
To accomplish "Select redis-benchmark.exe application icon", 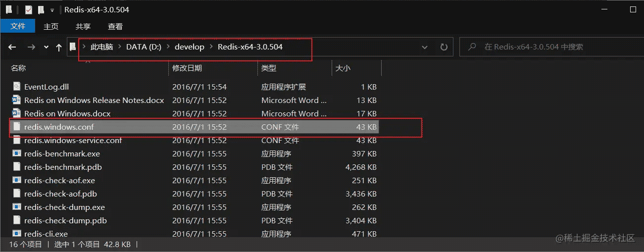I will (x=17, y=153).
